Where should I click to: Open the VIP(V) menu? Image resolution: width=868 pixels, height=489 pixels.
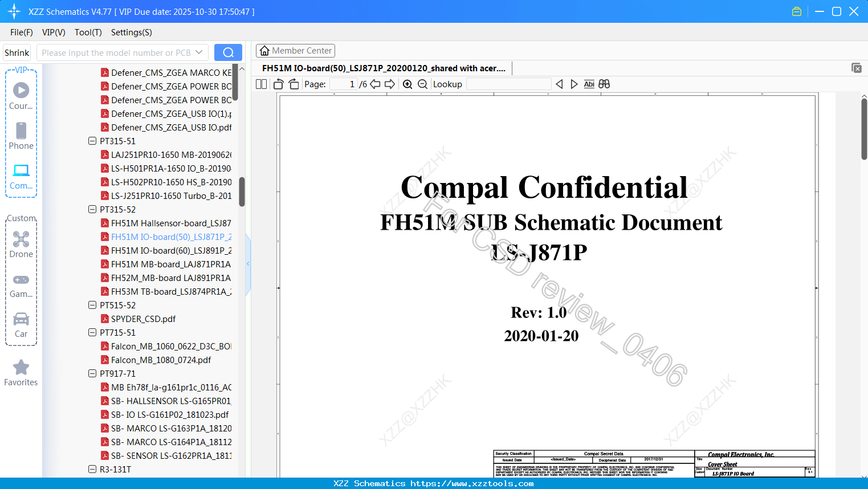click(x=54, y=32)
